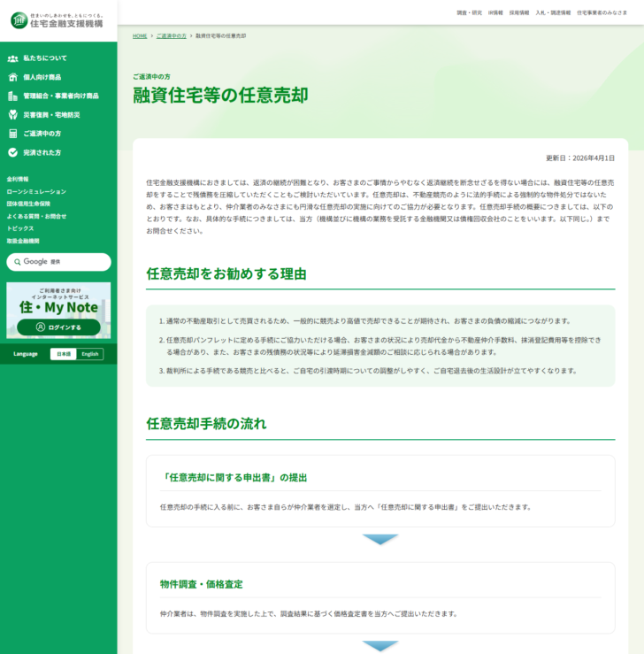The height and width of the screenshot is (654, 644).
Task: Click 任意売却をお勧めする理由 heading
Action: click(226, 274)
